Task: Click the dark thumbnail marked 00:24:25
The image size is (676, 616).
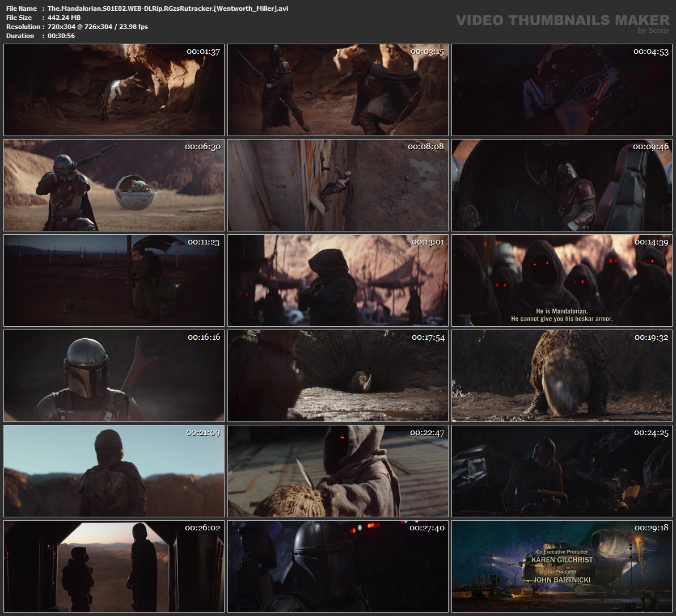Action: 562,471
